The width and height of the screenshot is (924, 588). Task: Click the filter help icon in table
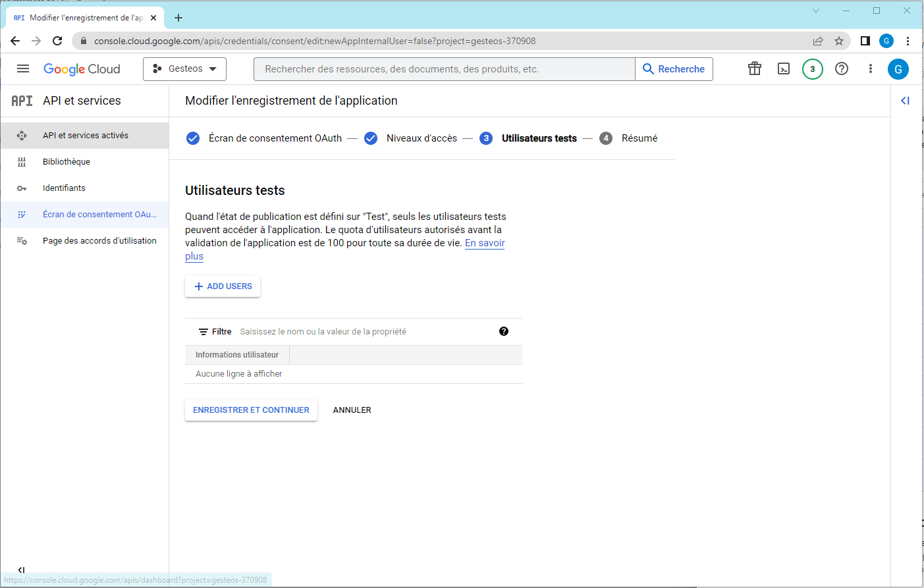(504, 331)
